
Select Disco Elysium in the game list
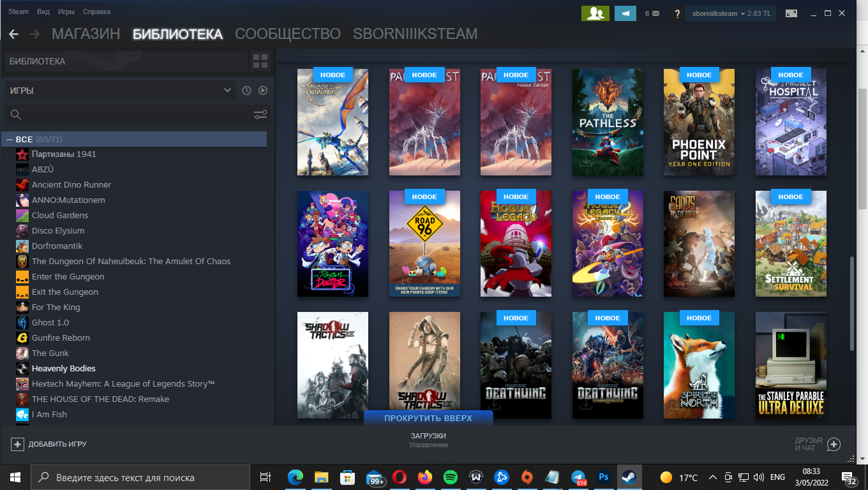[58, 230]
